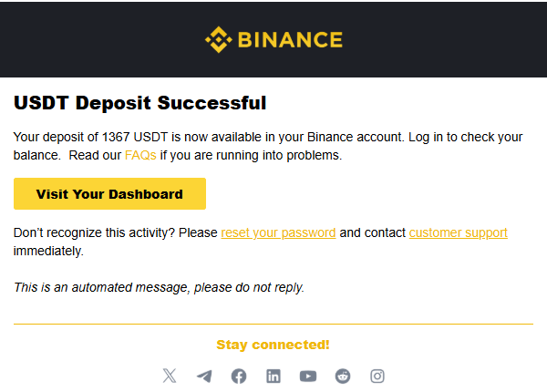547x392 pixels.
Task: Open the X (Twitter) social icon
Action: click(x=169, y=376)
